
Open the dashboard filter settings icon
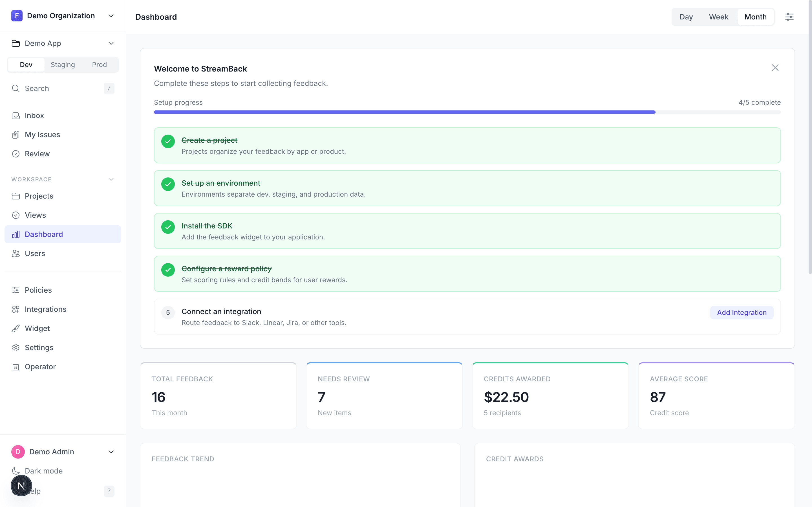[x=789, y=16]
